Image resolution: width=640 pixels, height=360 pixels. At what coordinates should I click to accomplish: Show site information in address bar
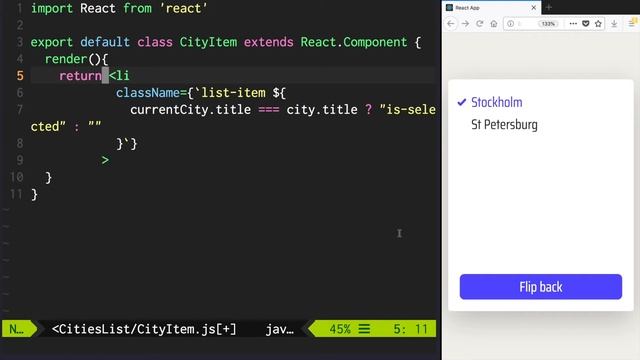point(510,24)
